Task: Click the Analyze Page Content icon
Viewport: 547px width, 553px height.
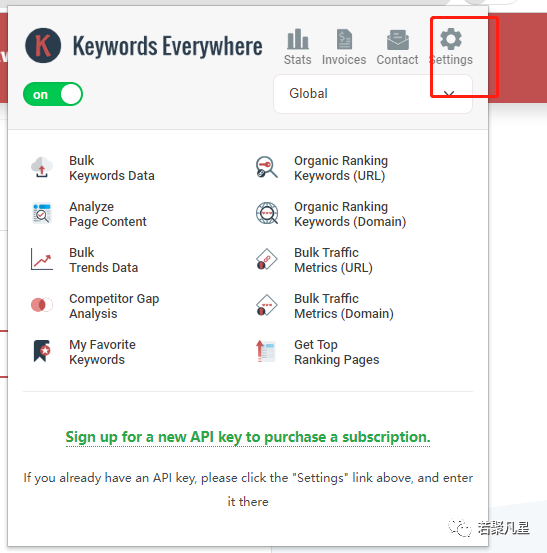Action: (x=42, y=213)
